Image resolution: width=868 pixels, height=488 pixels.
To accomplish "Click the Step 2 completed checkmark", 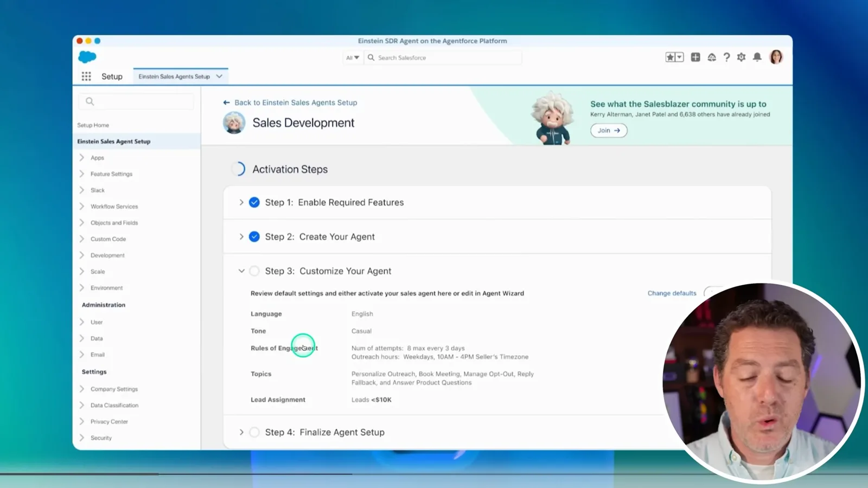I will tap(254, 237).
